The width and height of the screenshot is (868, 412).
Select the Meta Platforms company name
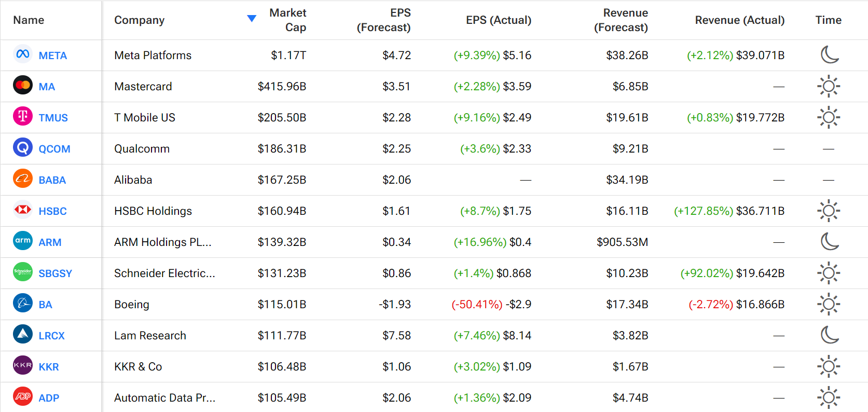point(153,56)
